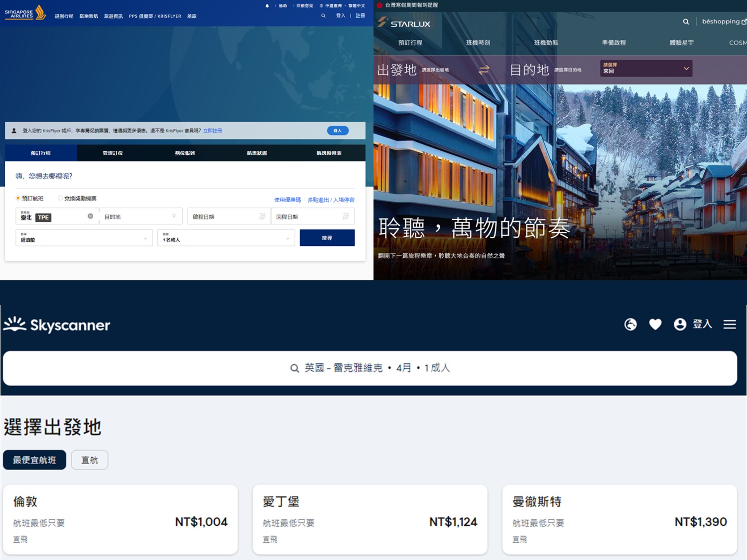Viewport: 747px width, 560px height.
Task: Open search on the Singapore Airlines site
Action: (x=323, y=16)
